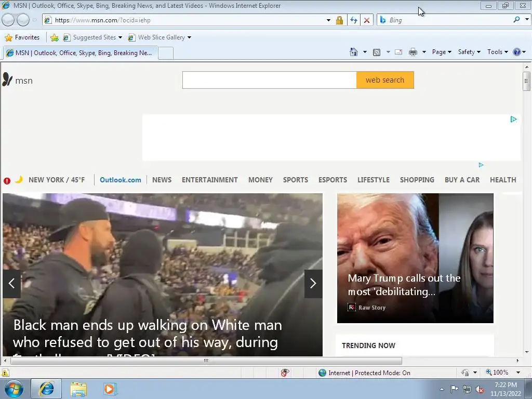
Task: Open the Tools menu
Action: click(497, 52)
